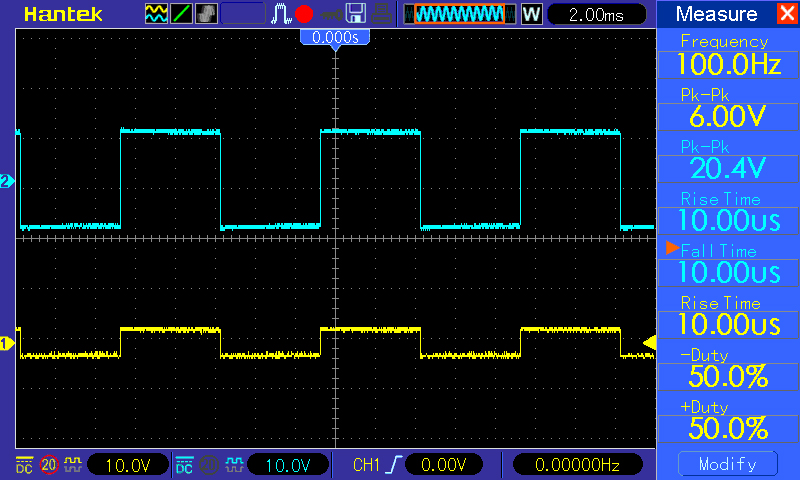800x480 pixels.
Task: Click the 0.00000Hz frequency counter readout
Action: [577, 465]
